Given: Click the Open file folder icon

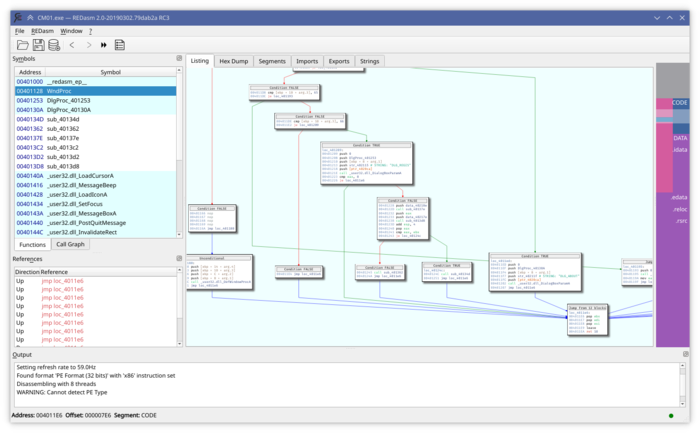Looking at the screenshot, I should [x=22, y=45].
